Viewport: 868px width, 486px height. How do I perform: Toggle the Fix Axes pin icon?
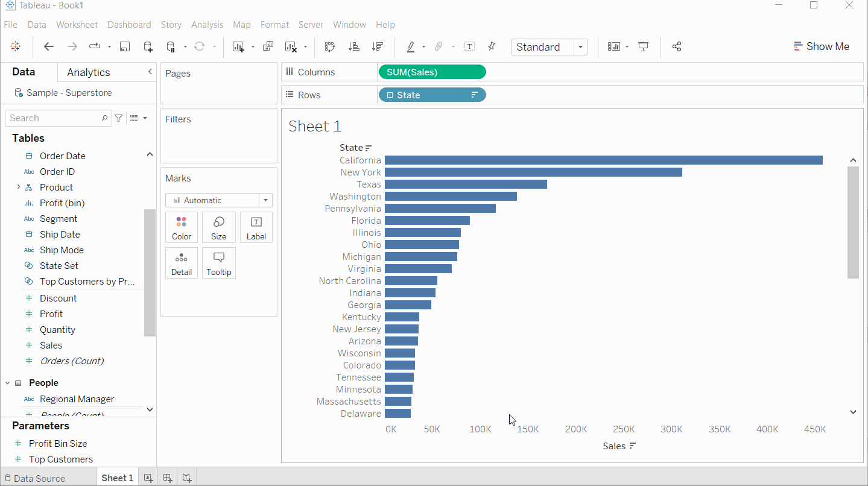coord(492,47)
